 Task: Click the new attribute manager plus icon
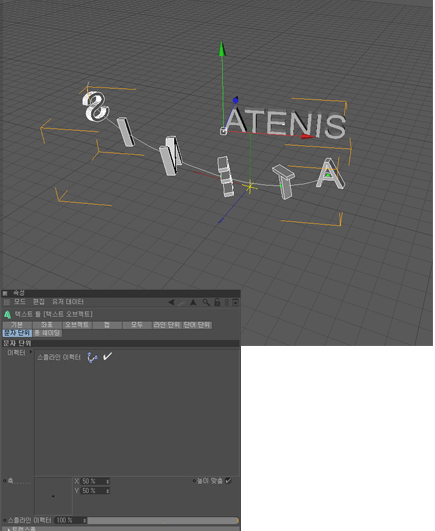coord(236,302)
